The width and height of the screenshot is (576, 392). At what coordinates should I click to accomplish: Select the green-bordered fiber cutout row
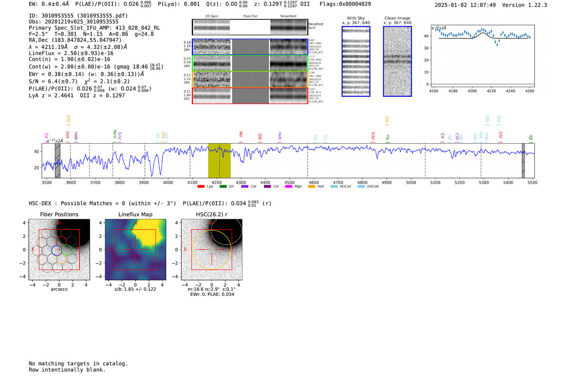[x=250, y=63]
